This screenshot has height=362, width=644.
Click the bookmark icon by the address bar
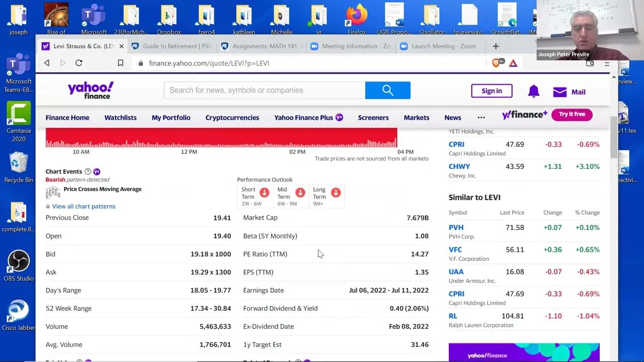click(120, 63)
